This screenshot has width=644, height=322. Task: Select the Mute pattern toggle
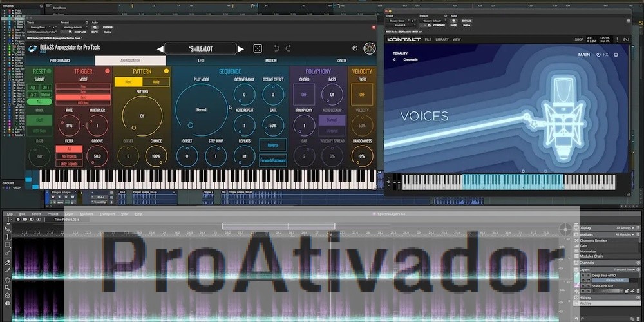coord(156,82)
